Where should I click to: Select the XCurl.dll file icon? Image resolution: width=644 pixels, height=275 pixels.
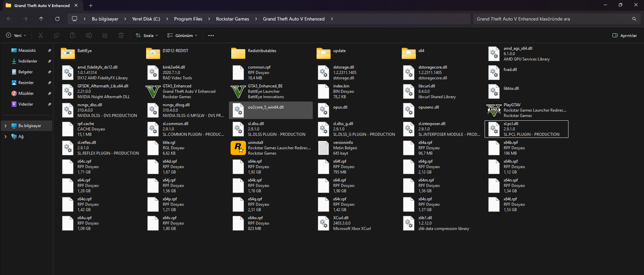(x=324, y=223)
